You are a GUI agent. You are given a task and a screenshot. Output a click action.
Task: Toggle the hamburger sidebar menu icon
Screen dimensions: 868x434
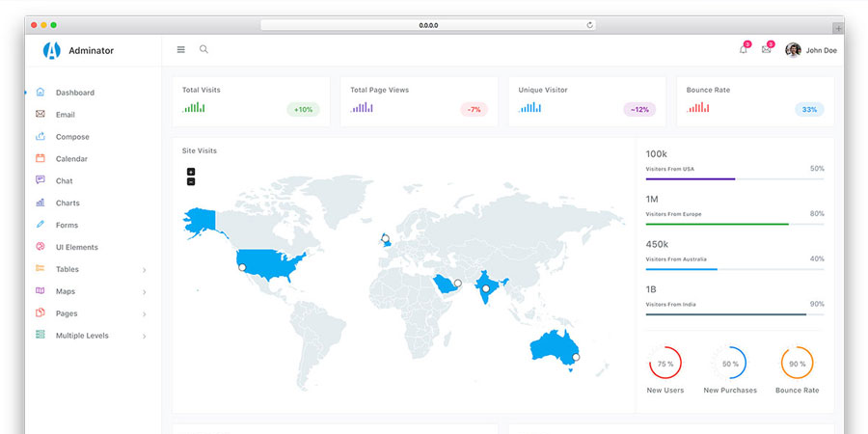click(x=181, y=49)
